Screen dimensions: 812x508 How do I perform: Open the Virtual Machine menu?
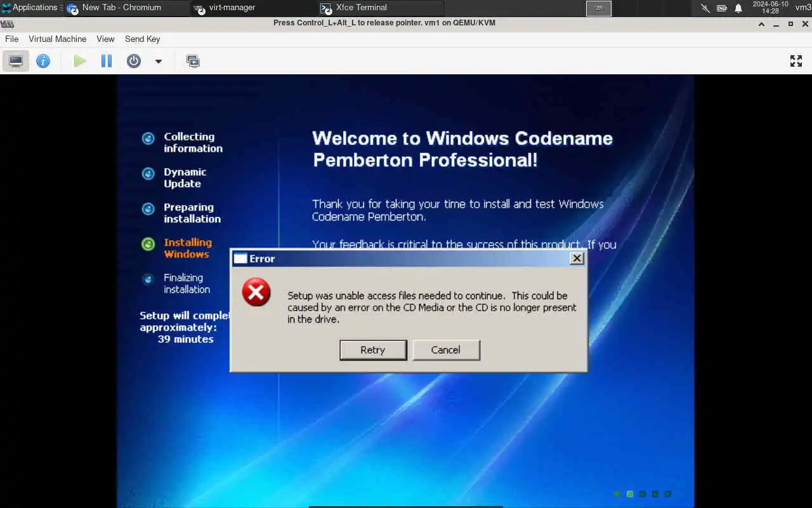click(57, 39)
